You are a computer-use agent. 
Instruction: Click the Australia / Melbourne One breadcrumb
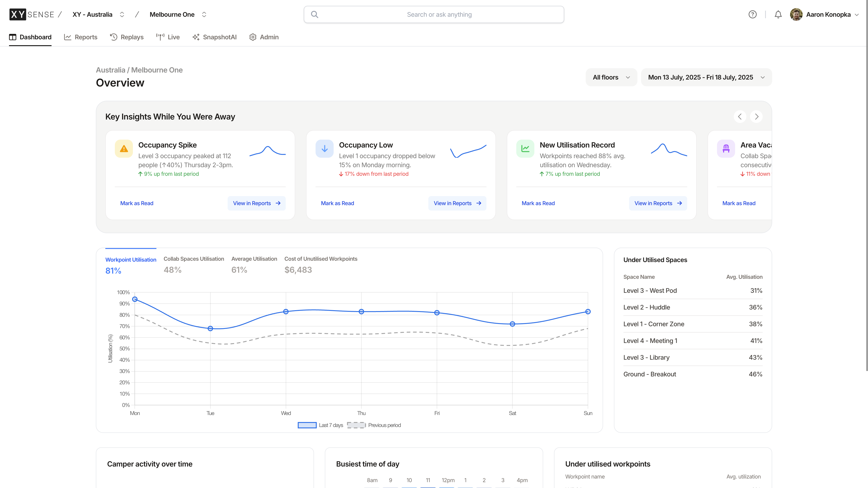[139, 70]
